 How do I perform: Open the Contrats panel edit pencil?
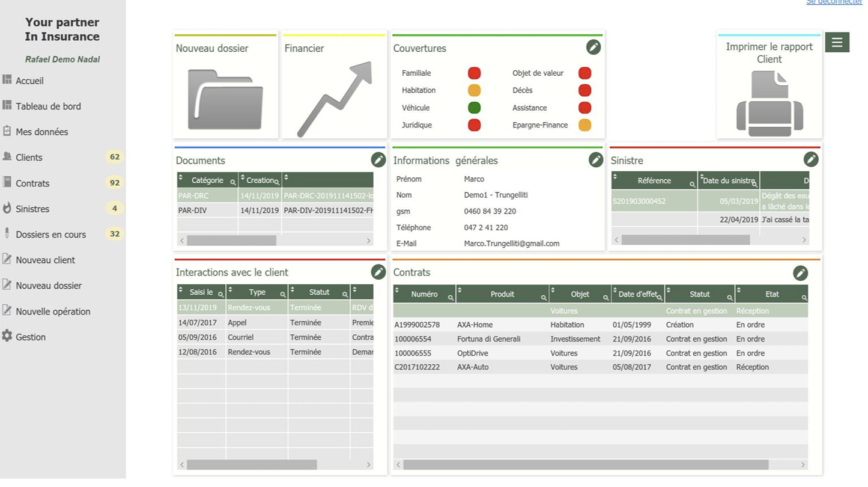pos(800,273)
